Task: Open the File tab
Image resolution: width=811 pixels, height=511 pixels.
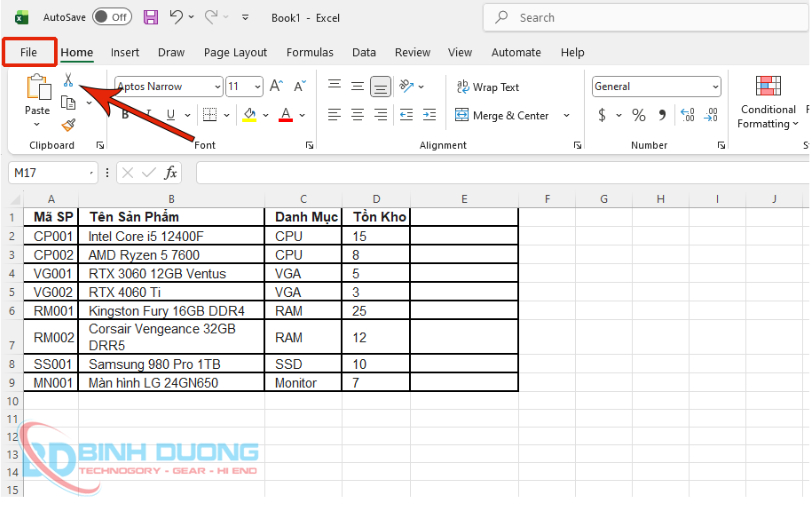Action: (28, 52)
